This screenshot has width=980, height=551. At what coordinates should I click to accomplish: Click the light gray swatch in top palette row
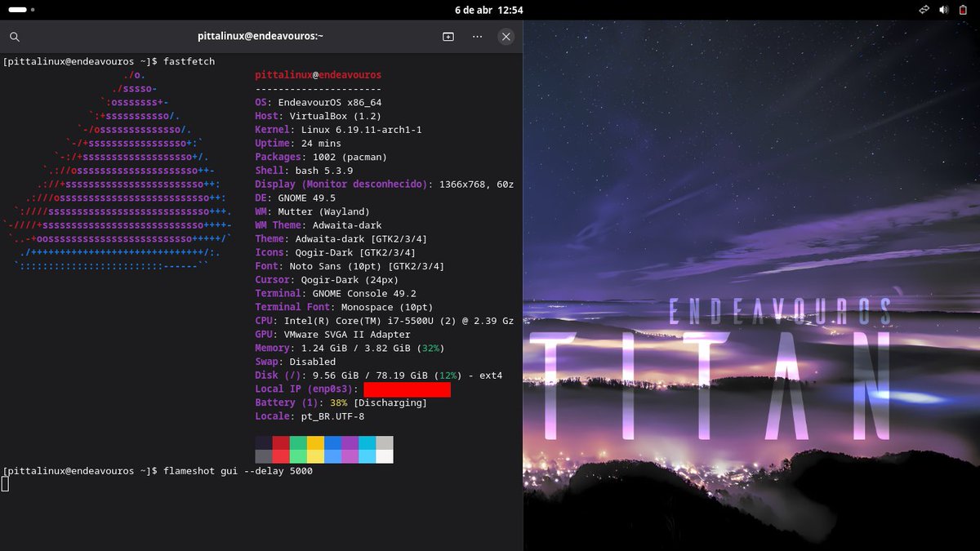384,442
